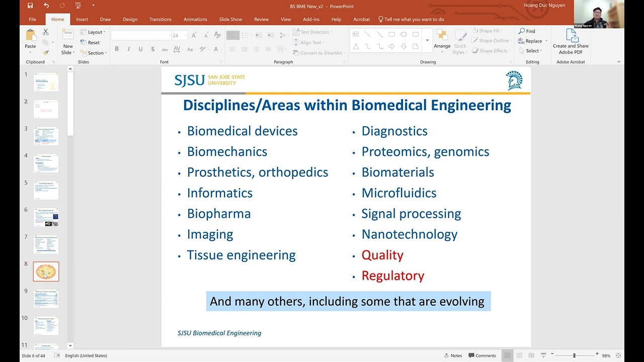Open the Shape Outline dropdown
Screen dimensions: 644x362
point(492,41)
